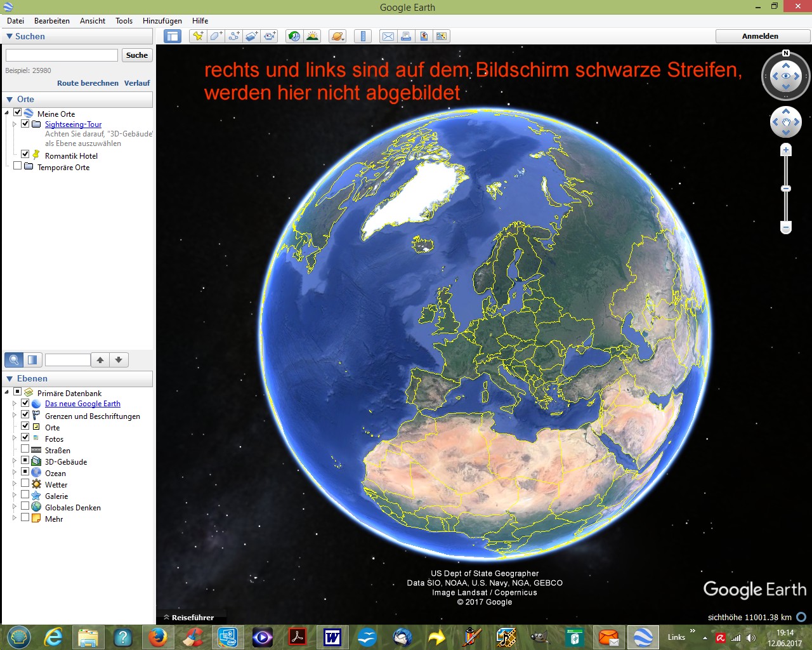Expand the Sightseeing-Tour folder
Viewport: 812px width, 650px height.
pos(15,124)
